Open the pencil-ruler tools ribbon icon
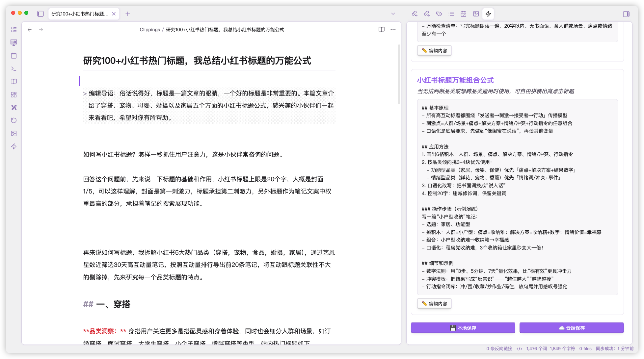The image size is (644, 359). pyautogui.click(x=14, y=108)
